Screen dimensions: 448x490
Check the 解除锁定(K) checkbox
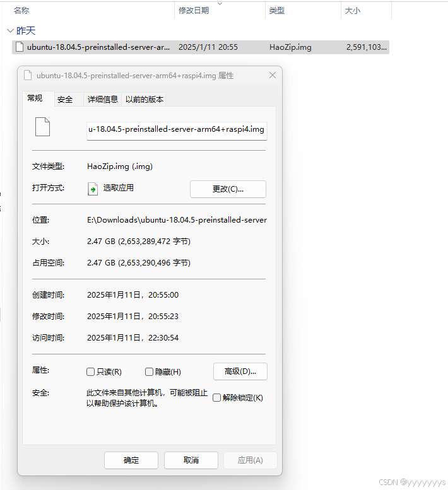point(216,397)
